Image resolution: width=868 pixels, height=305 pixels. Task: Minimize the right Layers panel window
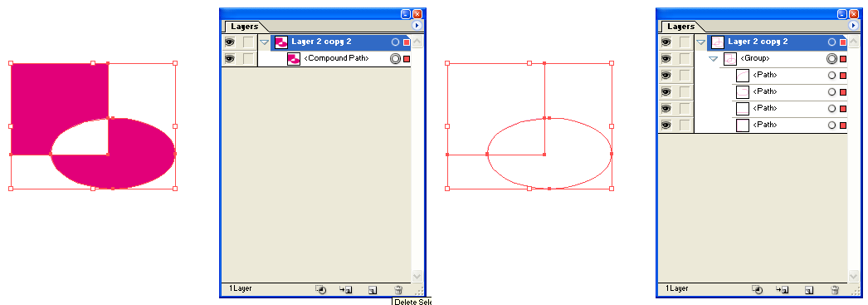pos(842,14)
